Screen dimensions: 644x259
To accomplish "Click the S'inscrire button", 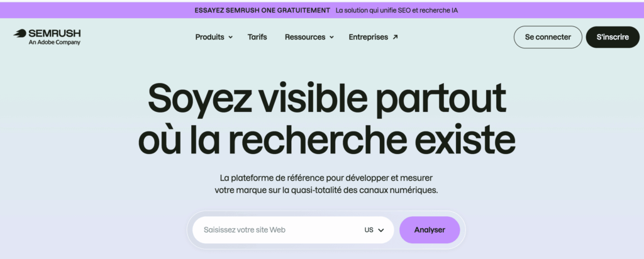I will click(x=613, y=37).
